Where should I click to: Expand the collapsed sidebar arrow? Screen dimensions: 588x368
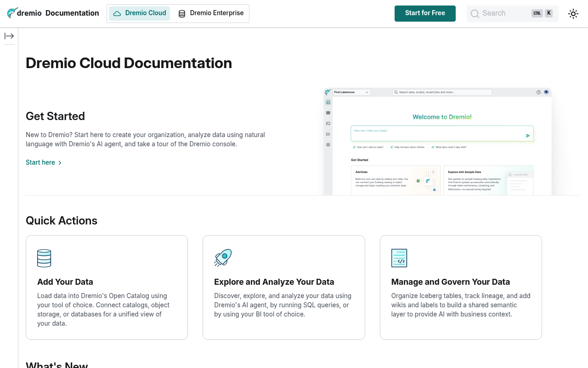coord(9,36)
